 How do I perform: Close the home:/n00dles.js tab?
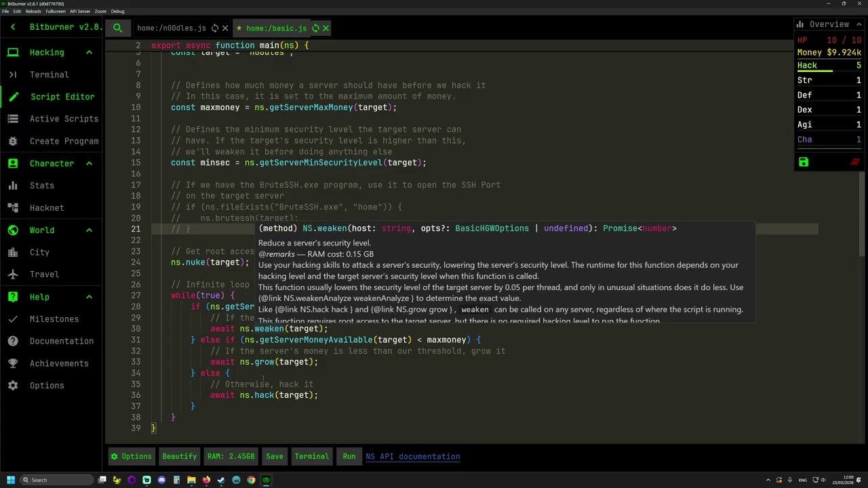tap(225, 28)
